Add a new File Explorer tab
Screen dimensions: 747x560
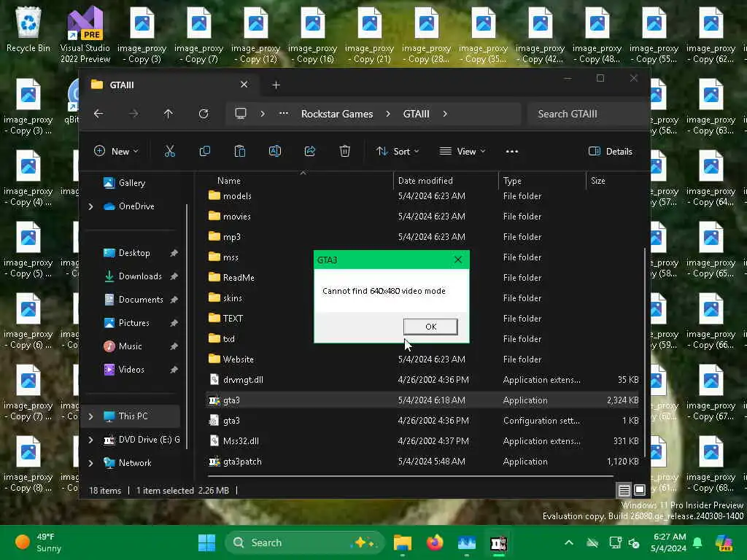point(276,85)
